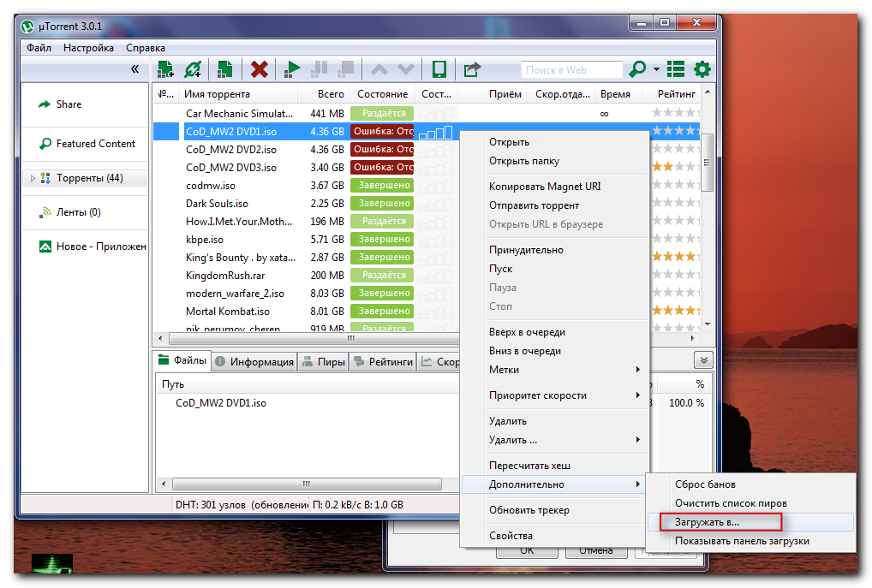Click the greyed Stop Torrent icon

[345, 69]
